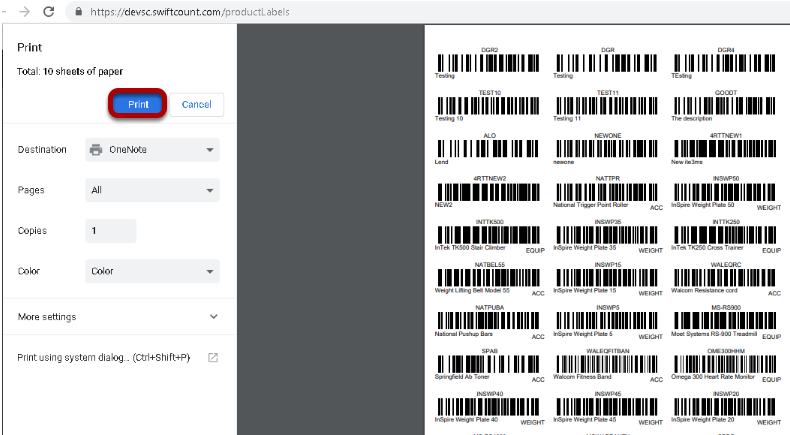Open Print using system dialog link
The height and width of the screenshot is (435, 790).
tap(104, 357)
